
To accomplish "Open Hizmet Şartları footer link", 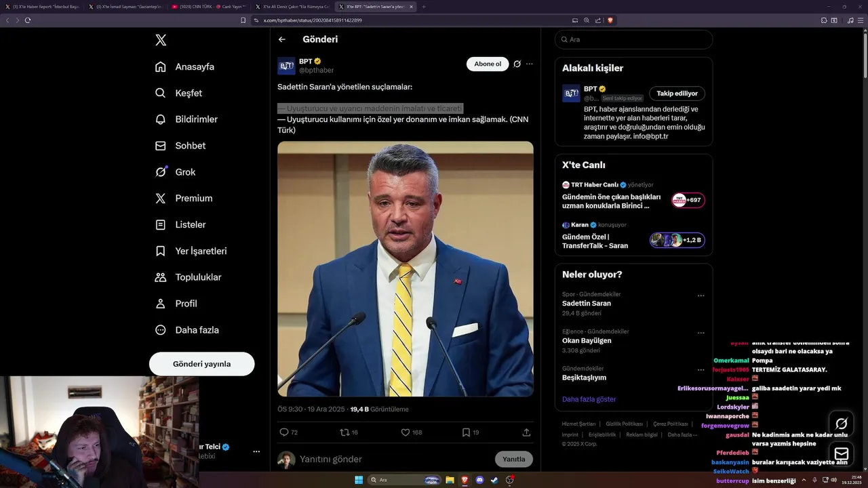I will (x=578, y=424).
